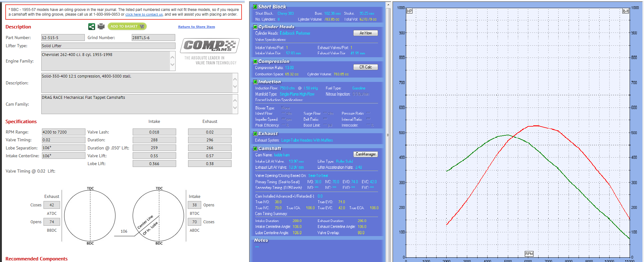Toggle the Camshaft section checkbox
644x262 pixels.
255,149
